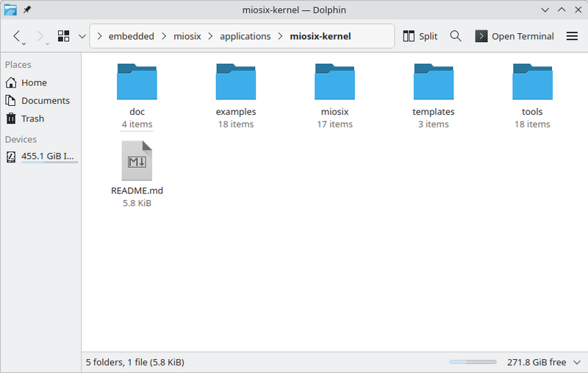The height and width of the screenshot is (373, 588).
Task: Click the hard drive device icon
Action: 11,157
